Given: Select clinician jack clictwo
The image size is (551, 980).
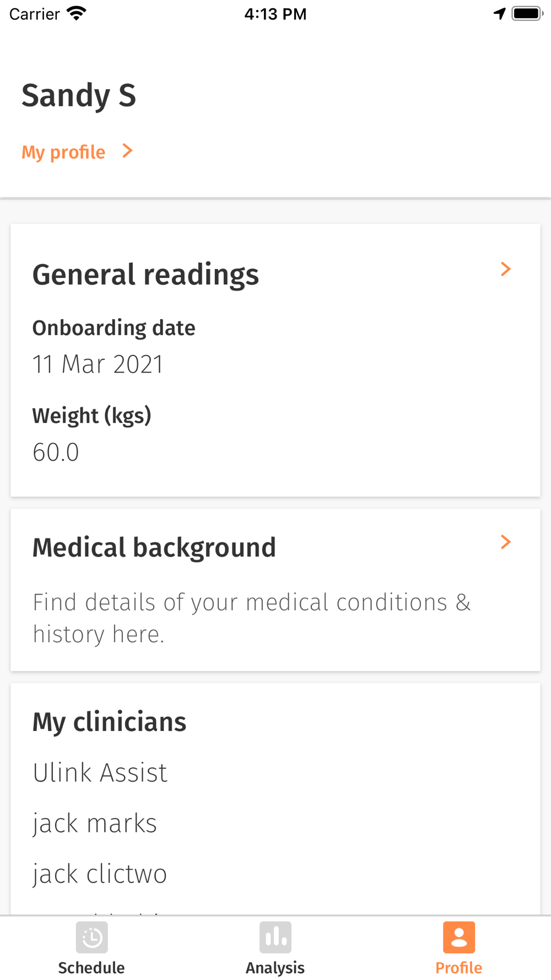Looking at the screenshot, I should (100, 874).
